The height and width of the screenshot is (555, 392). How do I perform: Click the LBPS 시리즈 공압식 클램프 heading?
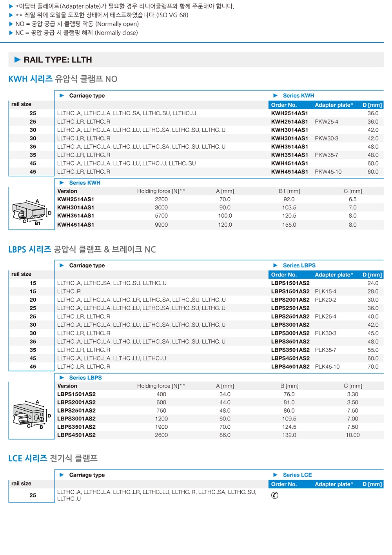point(82,249)
